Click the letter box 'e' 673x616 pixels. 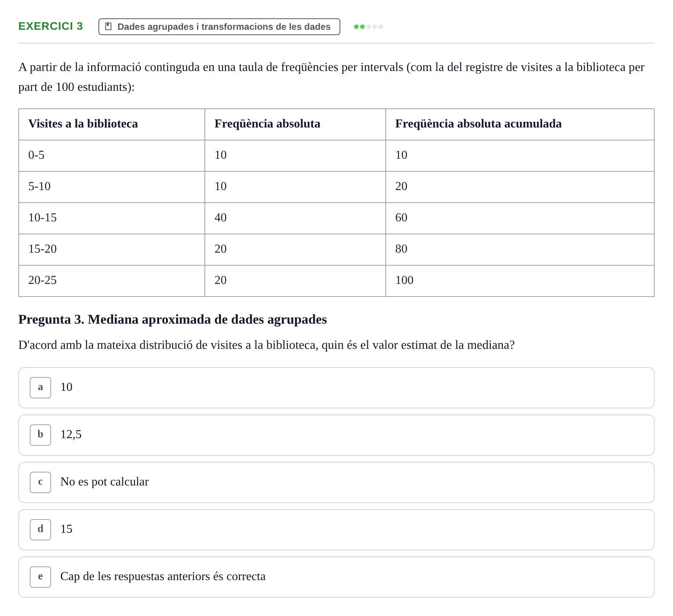40,577
